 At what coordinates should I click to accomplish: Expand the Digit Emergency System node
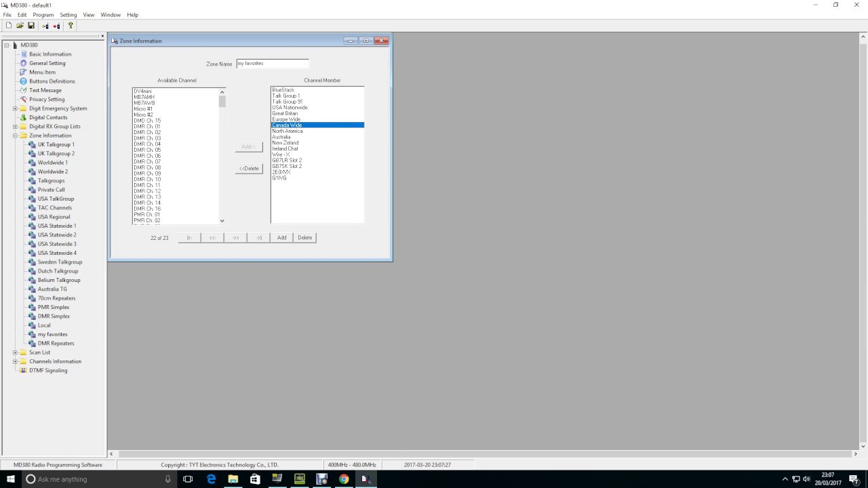[15, 108]
